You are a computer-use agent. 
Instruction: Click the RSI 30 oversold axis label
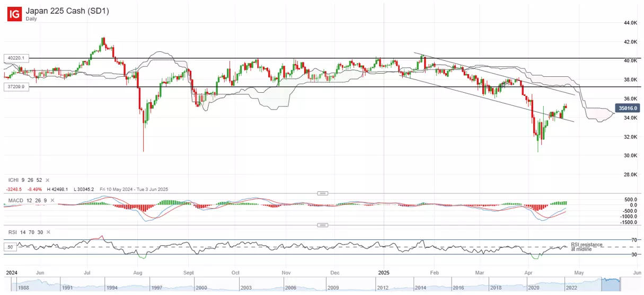(634, 254)
